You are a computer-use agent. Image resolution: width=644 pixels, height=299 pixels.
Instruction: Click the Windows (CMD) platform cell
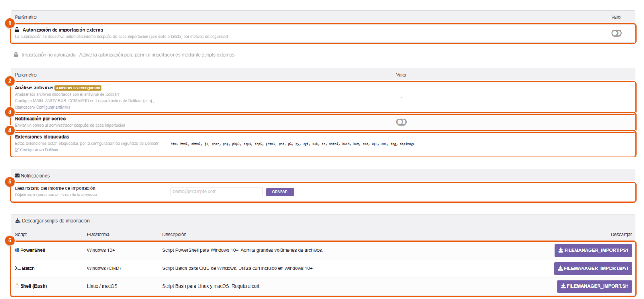click(x=104, y=268)
